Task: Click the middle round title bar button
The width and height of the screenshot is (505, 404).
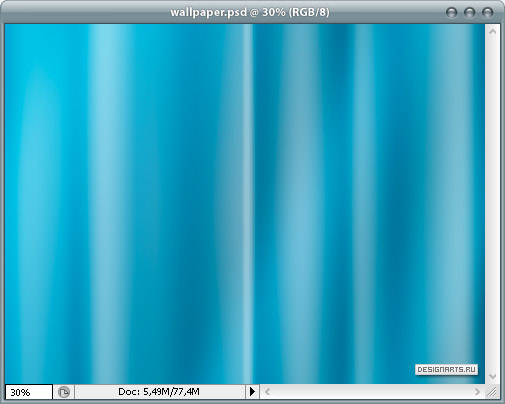Action: (x=470, y=13)
